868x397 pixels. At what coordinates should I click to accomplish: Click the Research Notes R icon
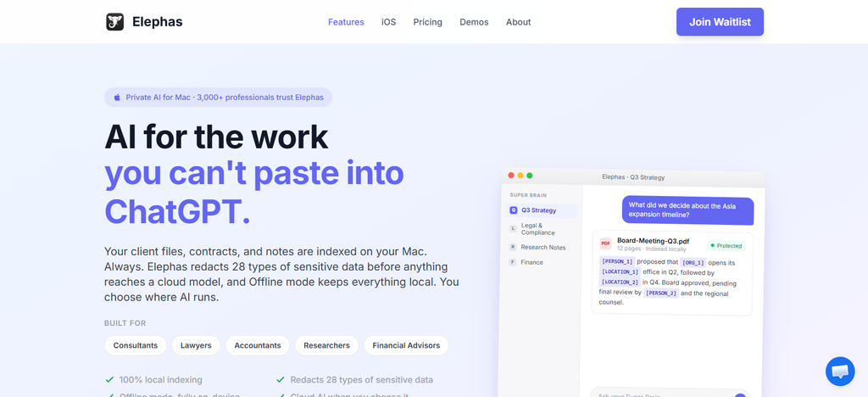513,247
